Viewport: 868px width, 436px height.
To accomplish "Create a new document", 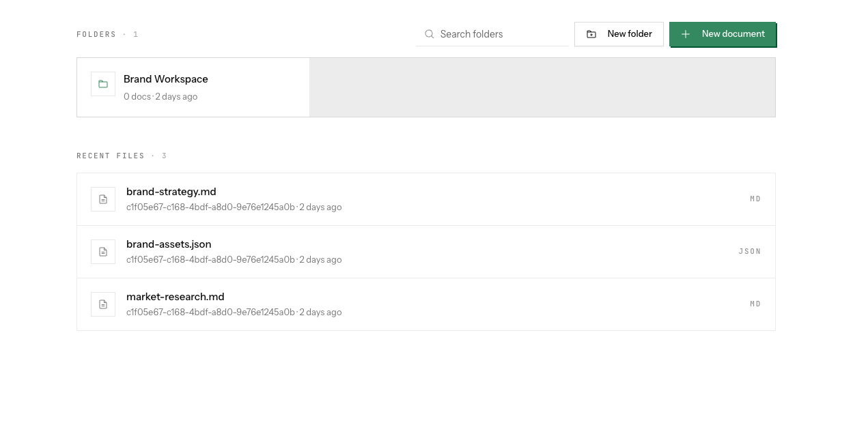I will [723, 34].
